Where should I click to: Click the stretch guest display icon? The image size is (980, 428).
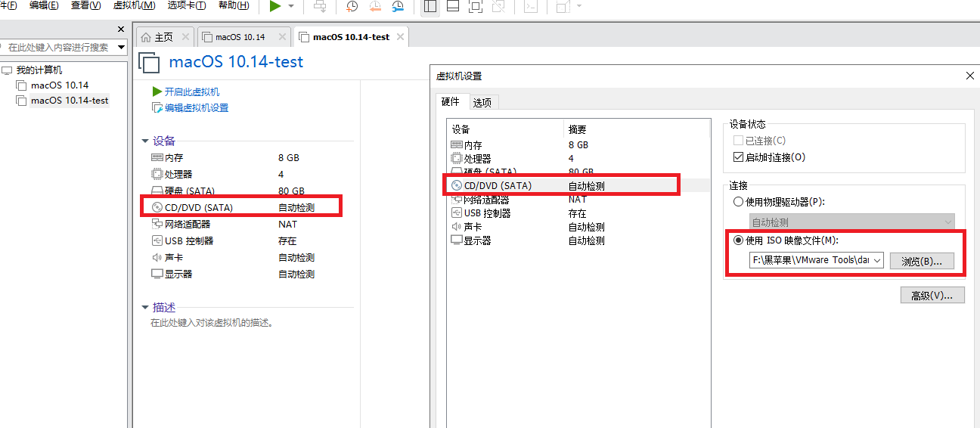point(563,6)
